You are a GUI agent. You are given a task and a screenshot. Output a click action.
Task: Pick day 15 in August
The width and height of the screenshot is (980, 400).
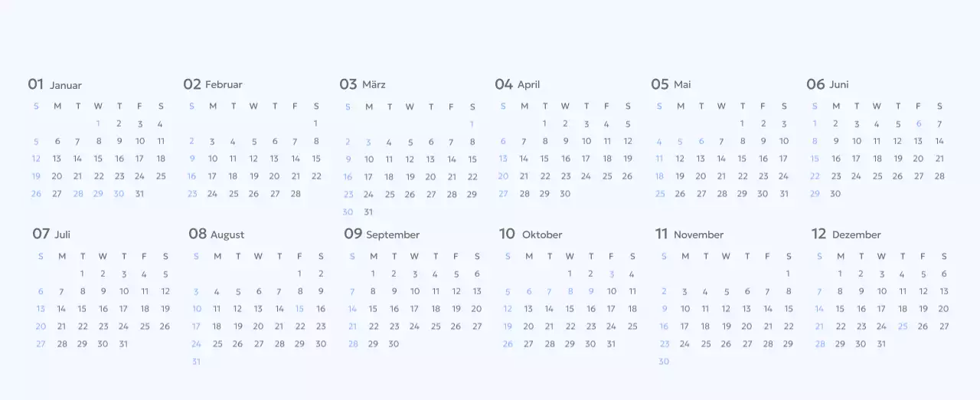(299, 309)
